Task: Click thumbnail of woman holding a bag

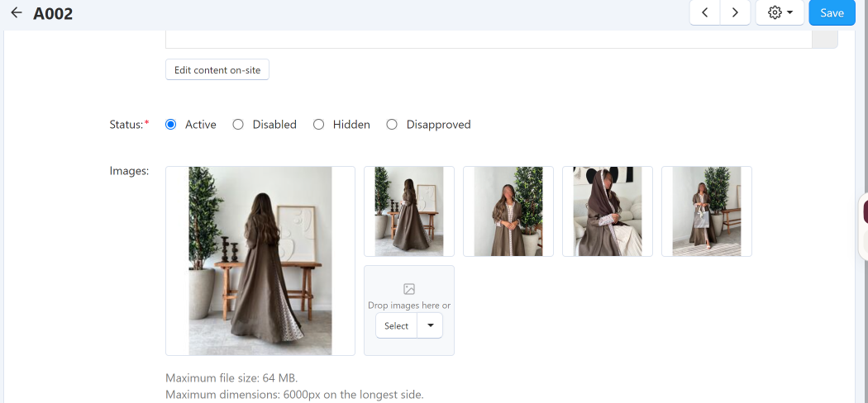Action: pyautogui.click(x=706, y=211)
